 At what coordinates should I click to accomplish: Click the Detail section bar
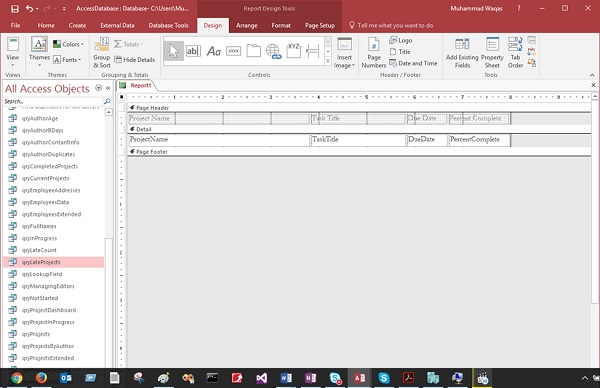[x=359, y=129]
